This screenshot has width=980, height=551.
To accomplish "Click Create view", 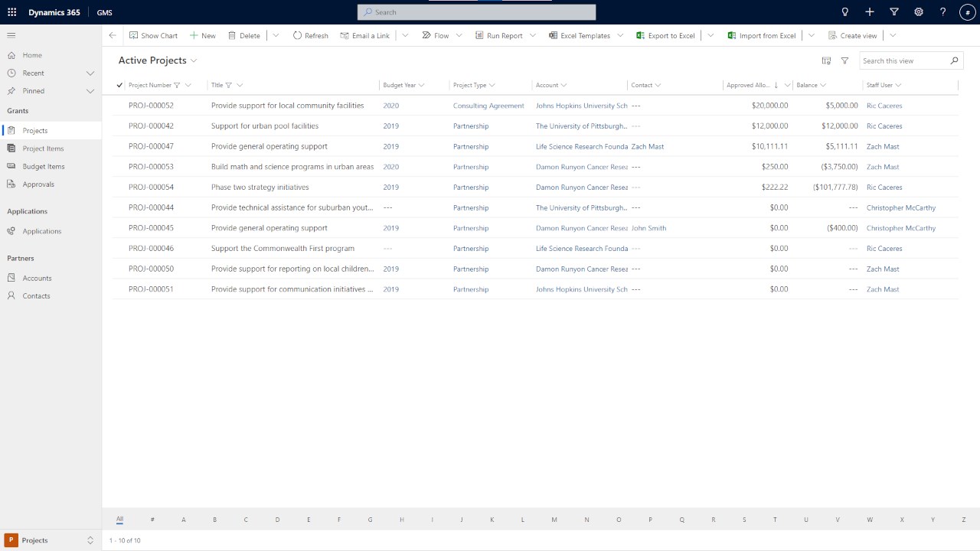I will tap(852, 35).
